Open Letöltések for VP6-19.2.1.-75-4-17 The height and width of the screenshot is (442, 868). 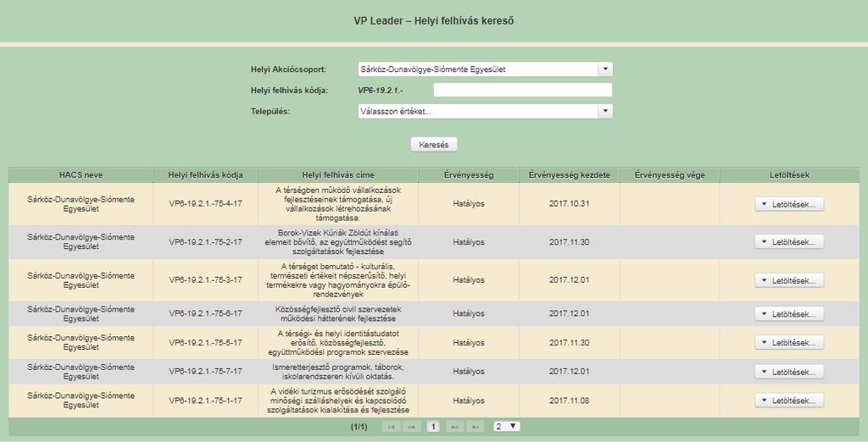point(789,204)
